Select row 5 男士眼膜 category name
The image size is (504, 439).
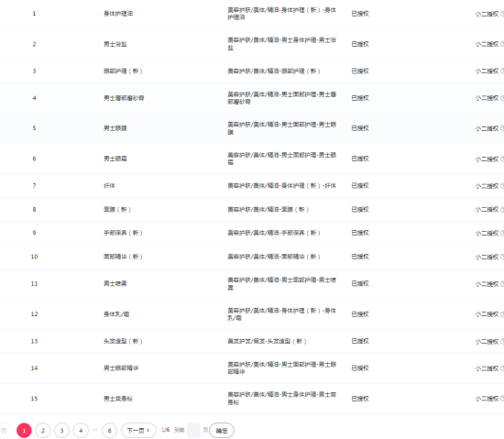click(115, 128)
